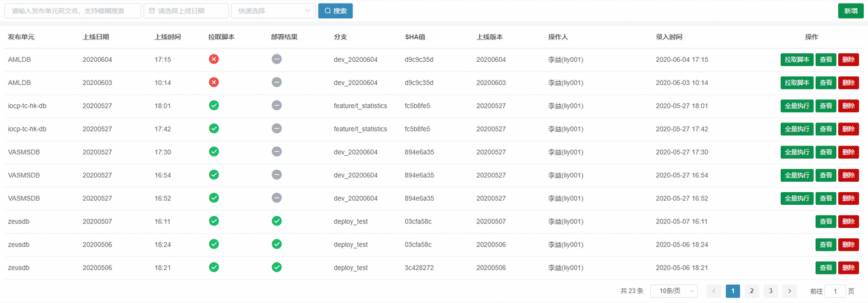Click 删除 in AMLDB 10:14 row
Viewport: 868px width, 303px height.
(849, 82)
